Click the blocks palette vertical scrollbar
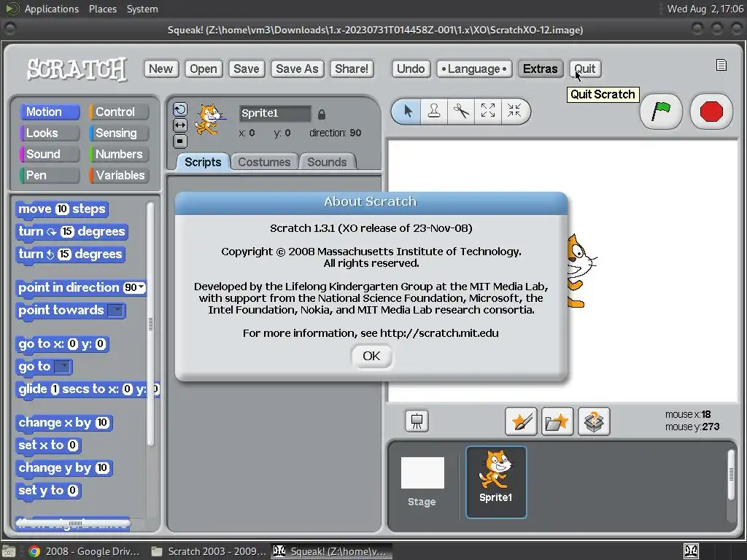The image size is (747, 560). [150, 324]
